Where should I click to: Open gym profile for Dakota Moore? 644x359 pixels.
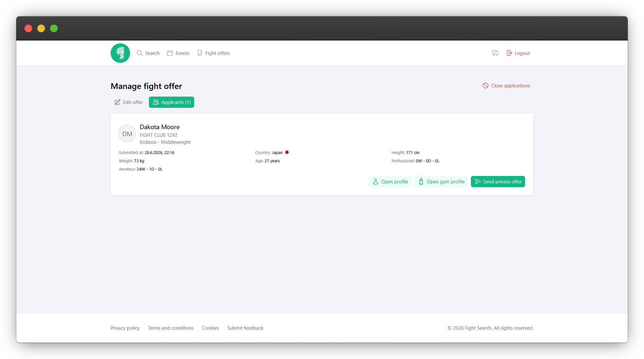coord(441,181)
